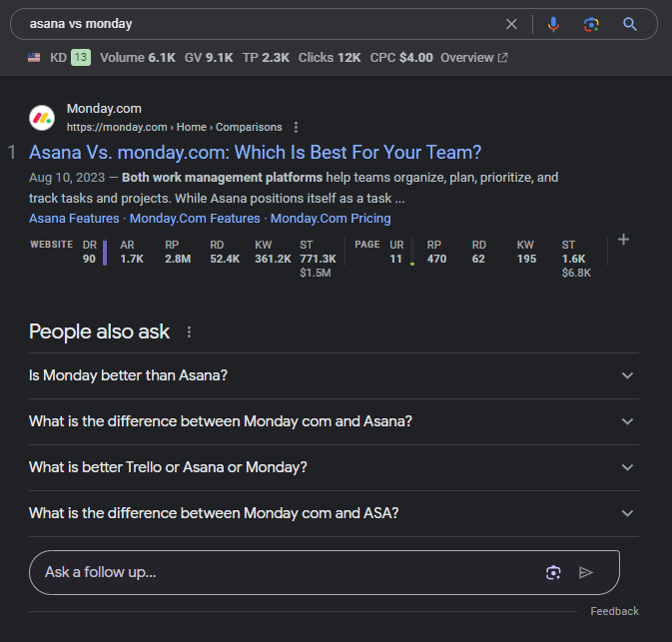Click the Monday.com site name
The height and width of the screenshot is (642, 672).
click(x=104, y=109)
